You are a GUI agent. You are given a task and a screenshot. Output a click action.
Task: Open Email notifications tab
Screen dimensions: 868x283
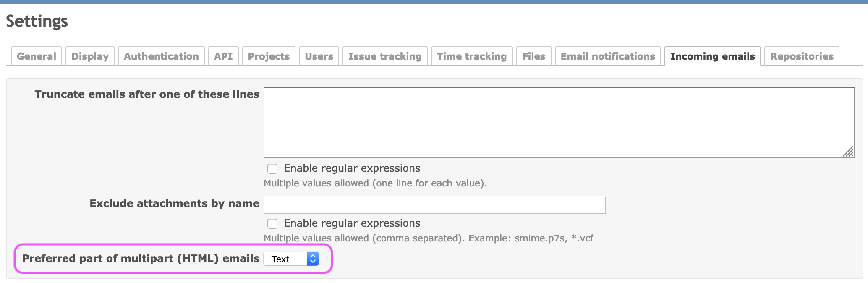(608, 56)
